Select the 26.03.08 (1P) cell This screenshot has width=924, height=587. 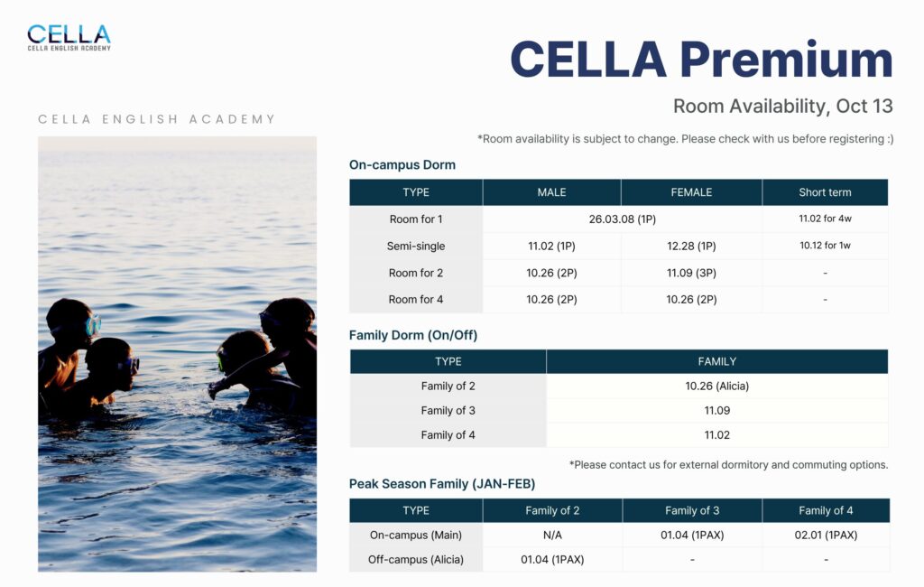click(x=623, y=219)
